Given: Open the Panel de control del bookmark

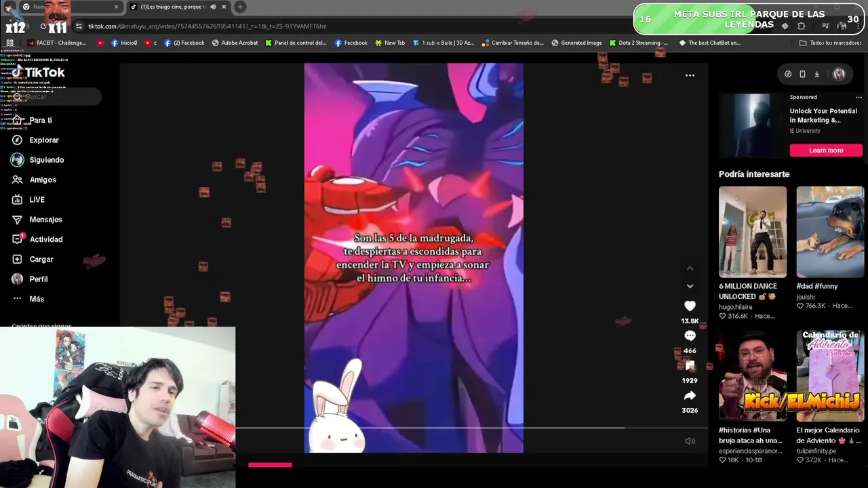Looking at the screenshot, I should click(x=296, y=43).
